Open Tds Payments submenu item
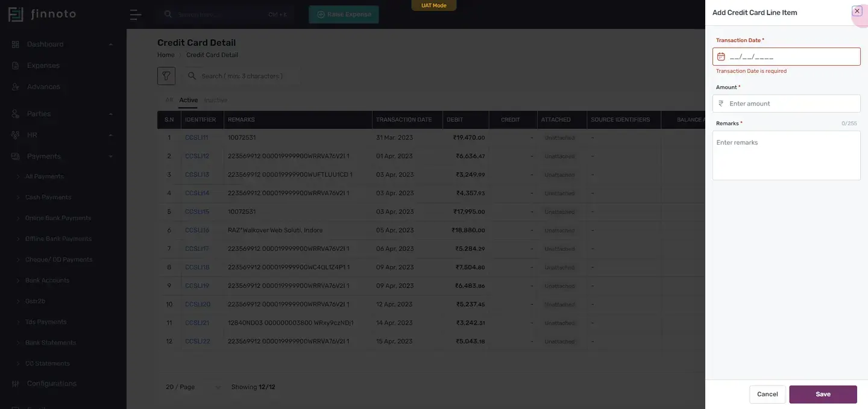This screenshot has height=409, width=868. (x=46, y=322)
